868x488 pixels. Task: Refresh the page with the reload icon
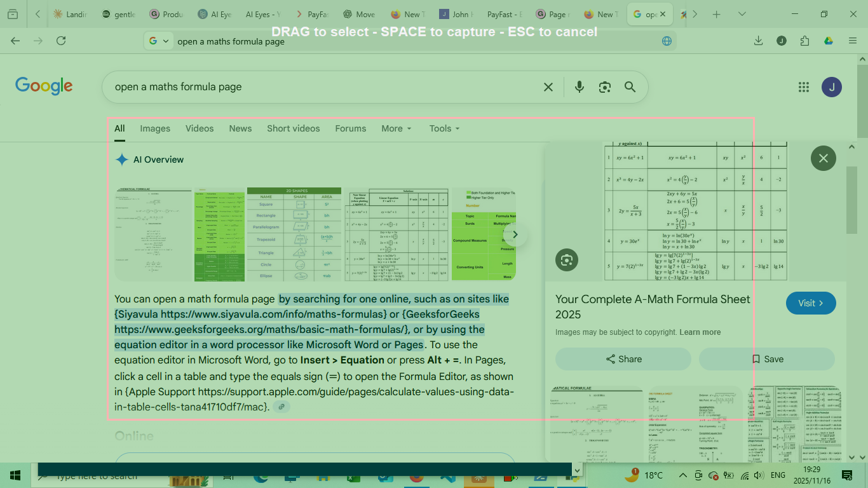pyautogui.click(x=61, y=40)
